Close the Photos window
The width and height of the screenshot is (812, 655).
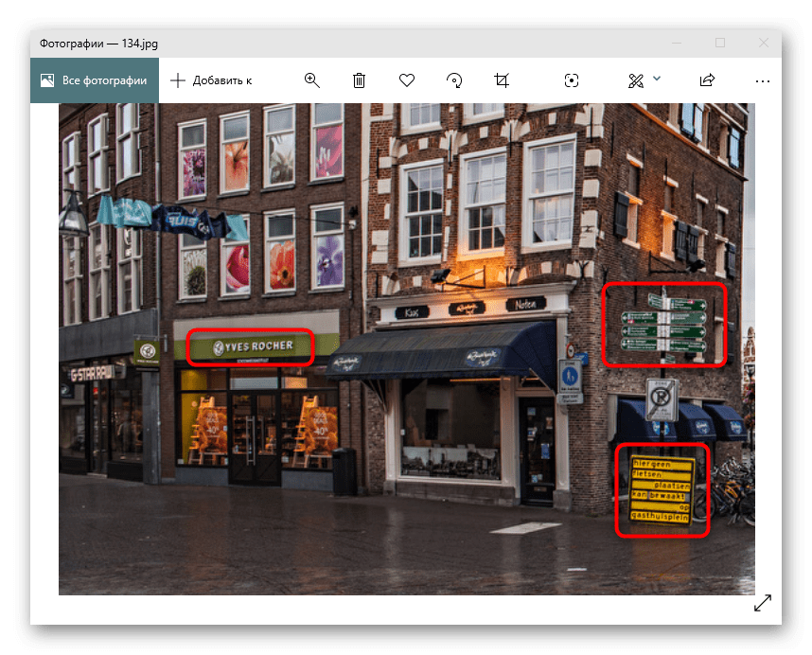tap(764, 43)
